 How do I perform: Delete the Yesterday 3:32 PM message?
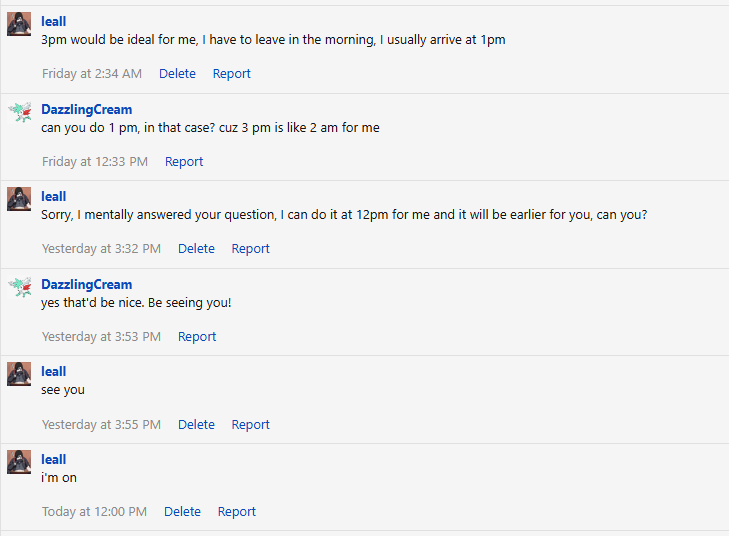[x=196, y=249]
